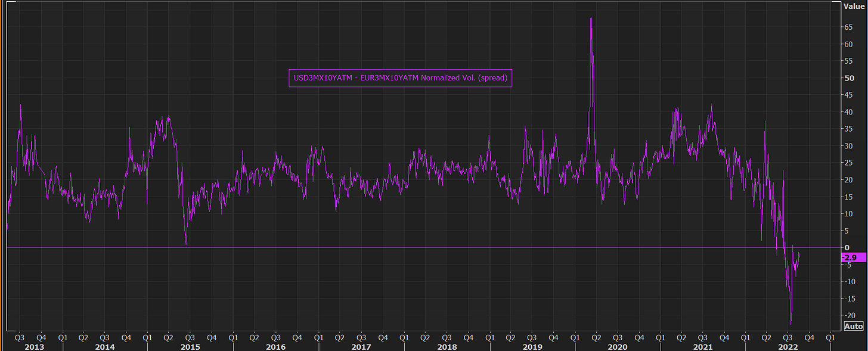Click the 2022 lowest trough of the spread line
The height and width of the screenshot is (351, 868).
click(x=791, y=324)
